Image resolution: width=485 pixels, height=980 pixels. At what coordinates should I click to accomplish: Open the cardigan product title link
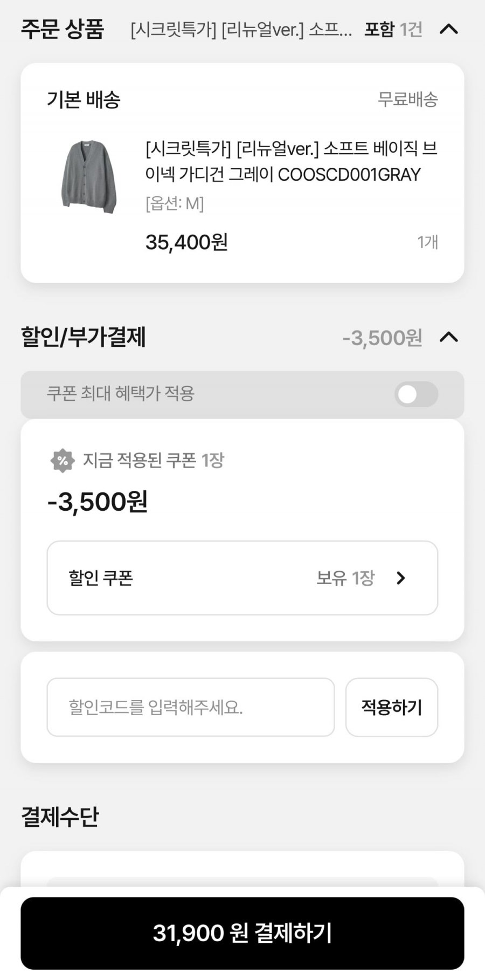(x=291, y=161)
